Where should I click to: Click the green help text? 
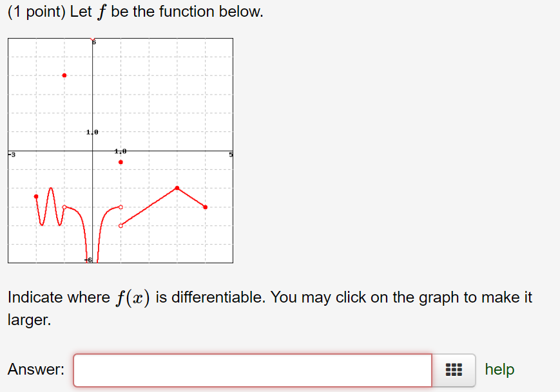pyautogui.click(x=499, y=369)
